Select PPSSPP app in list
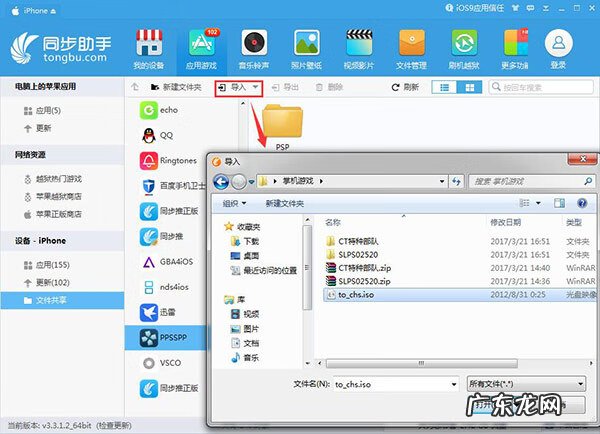The width and height of the screenshot is (600, 434). click(x=166, y=338)
